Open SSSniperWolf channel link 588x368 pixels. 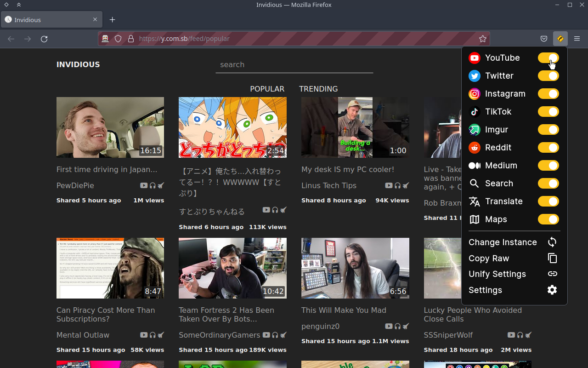[x=448, y=335]
